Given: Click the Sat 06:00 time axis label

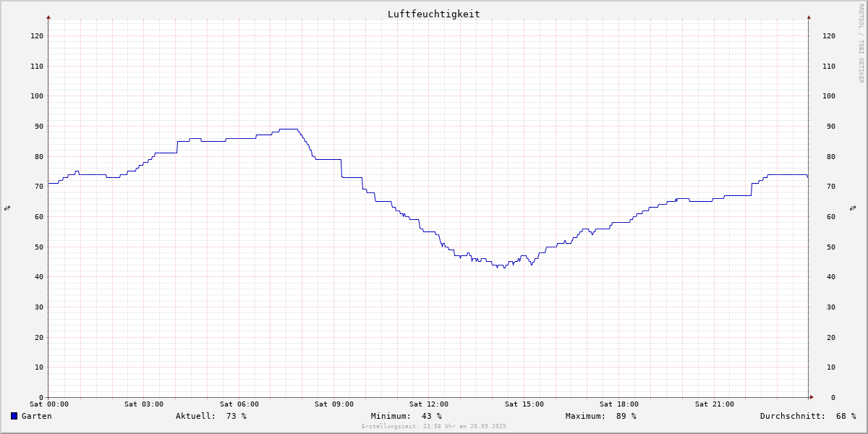Looking at the screenshot, I should (x=239, y=404).
